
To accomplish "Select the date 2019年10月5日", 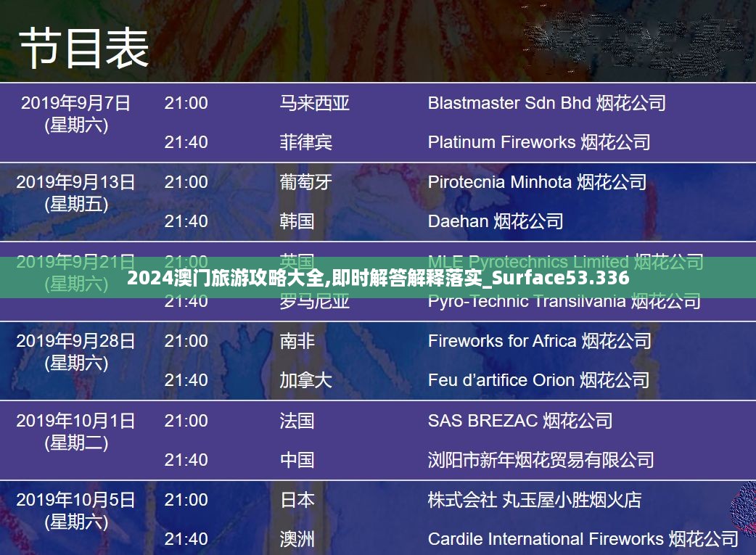I will pos(75,500).
